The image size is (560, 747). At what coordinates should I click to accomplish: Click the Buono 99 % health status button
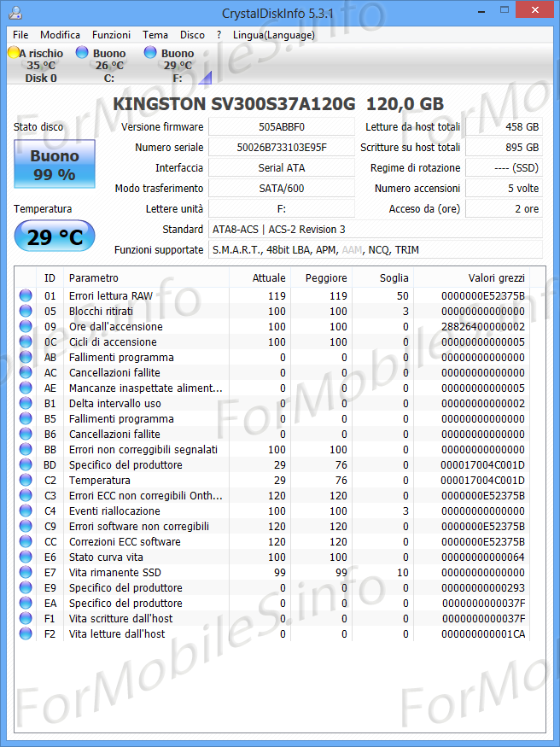pos(55,165)
